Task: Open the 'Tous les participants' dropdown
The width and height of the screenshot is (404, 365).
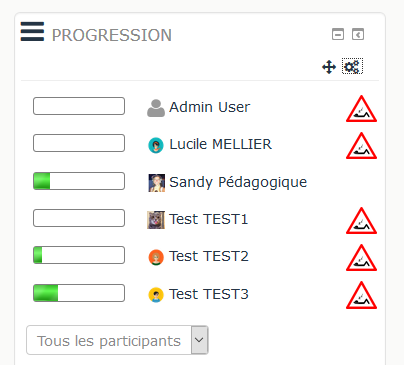Action: [117, 340]
